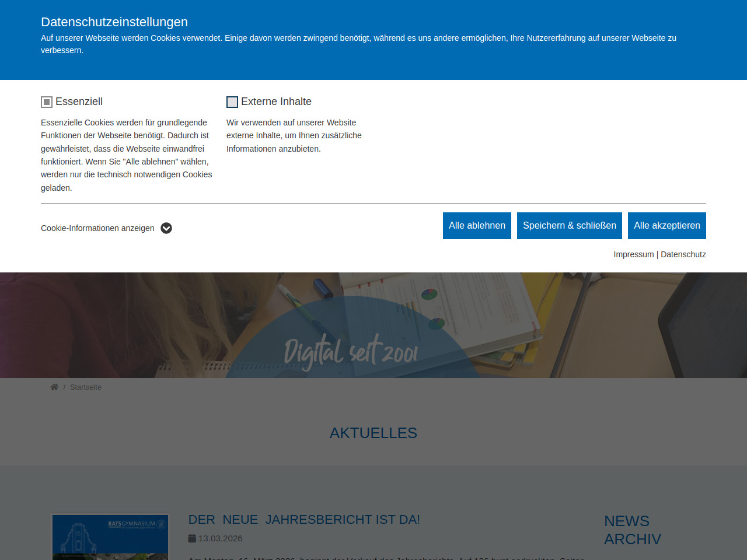This screenshot has height=560, width=747.
Task: Open the Datenschutz link
Action: tap(683, 254)
